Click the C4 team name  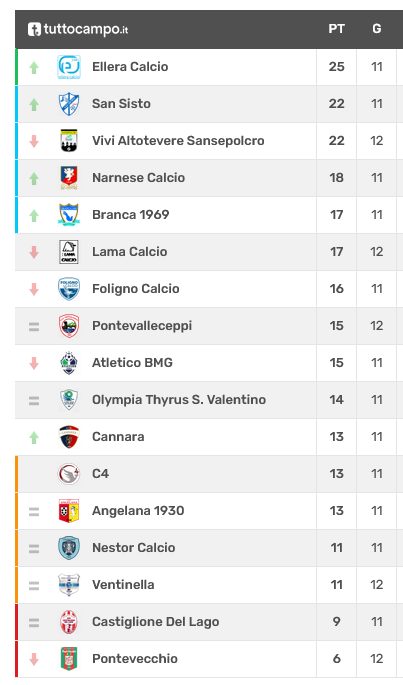tap(100, 474)
